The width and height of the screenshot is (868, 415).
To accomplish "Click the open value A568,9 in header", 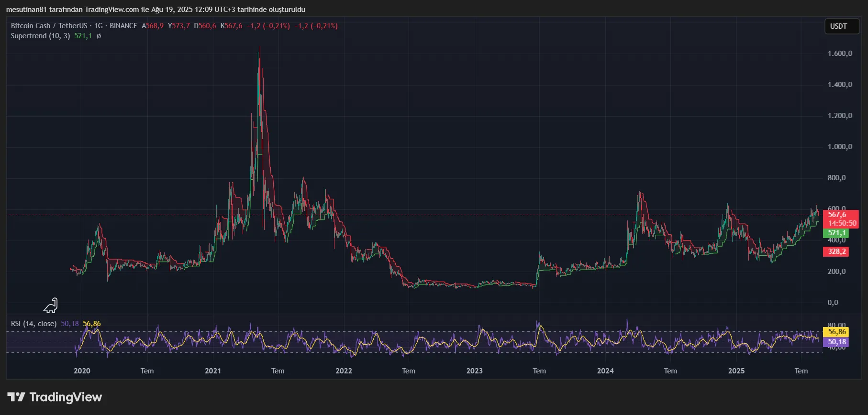I will pos(152,26).
